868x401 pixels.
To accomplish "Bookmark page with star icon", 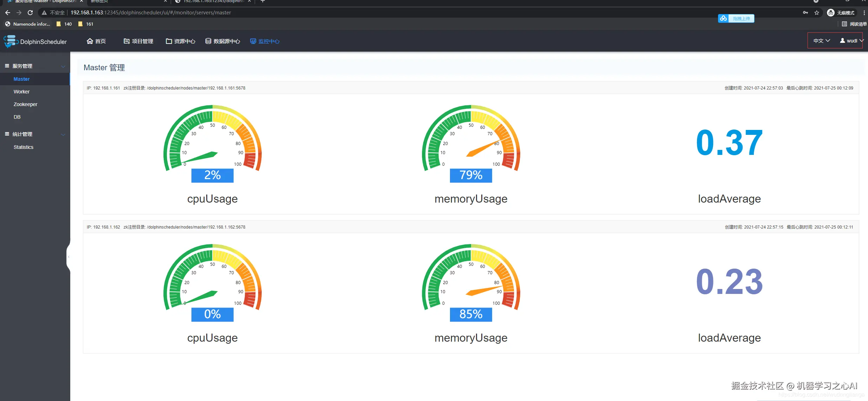I will pyautogui.click(x=817, y=13).
